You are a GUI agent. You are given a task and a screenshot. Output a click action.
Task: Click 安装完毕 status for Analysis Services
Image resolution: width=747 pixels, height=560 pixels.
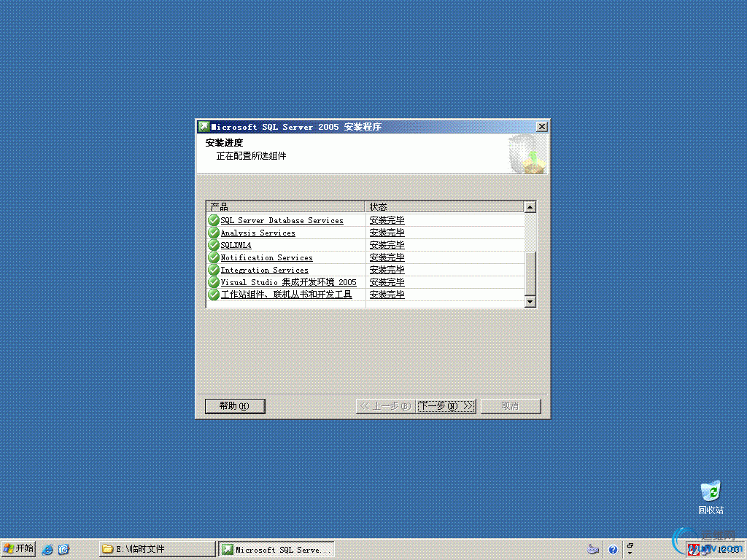click(x=387, y=233)
